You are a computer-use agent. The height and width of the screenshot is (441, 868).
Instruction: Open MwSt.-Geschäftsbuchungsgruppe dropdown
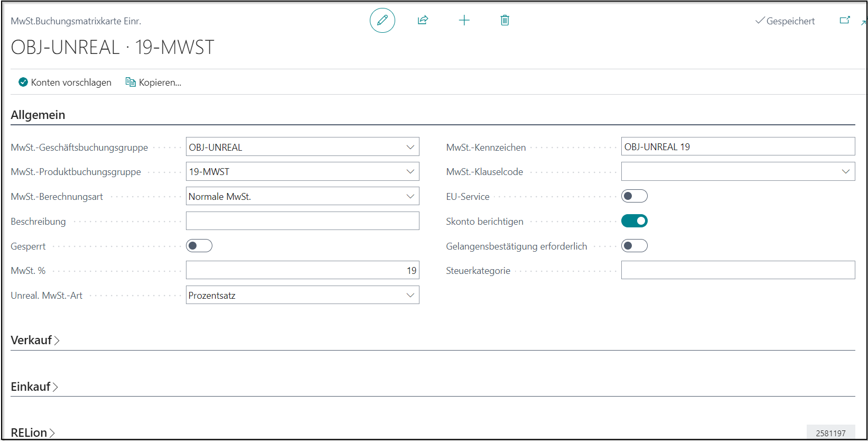(410, 147)
